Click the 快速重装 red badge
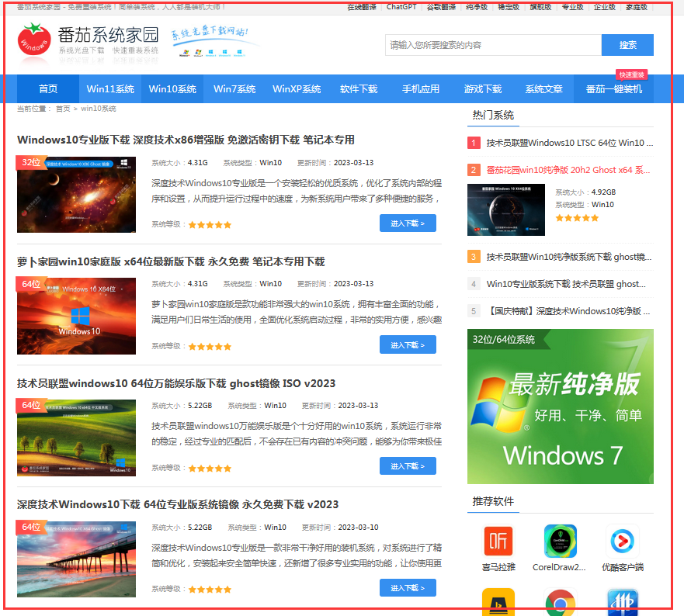Viewport: 684px width, 616px height. (x=631, y=74)
